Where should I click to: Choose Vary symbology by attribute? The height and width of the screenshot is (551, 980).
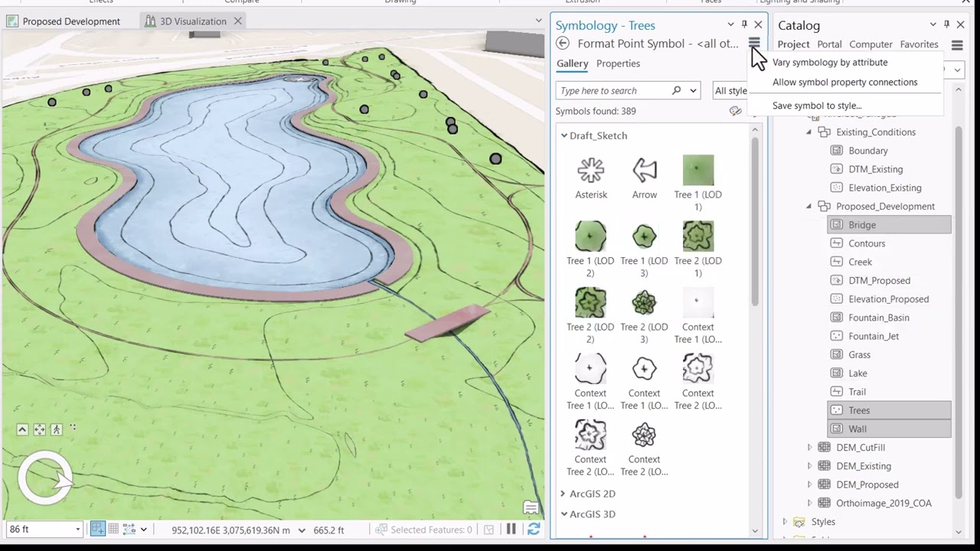click(830, 63)
